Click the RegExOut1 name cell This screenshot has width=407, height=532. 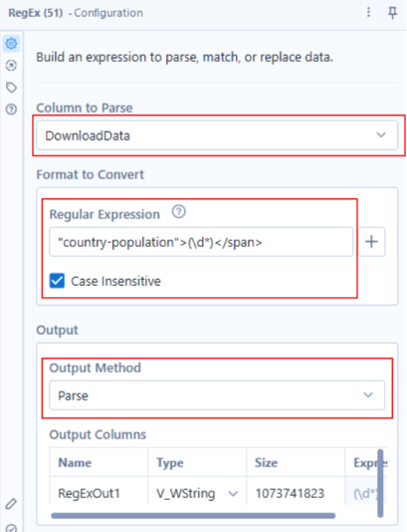point(99,493)
